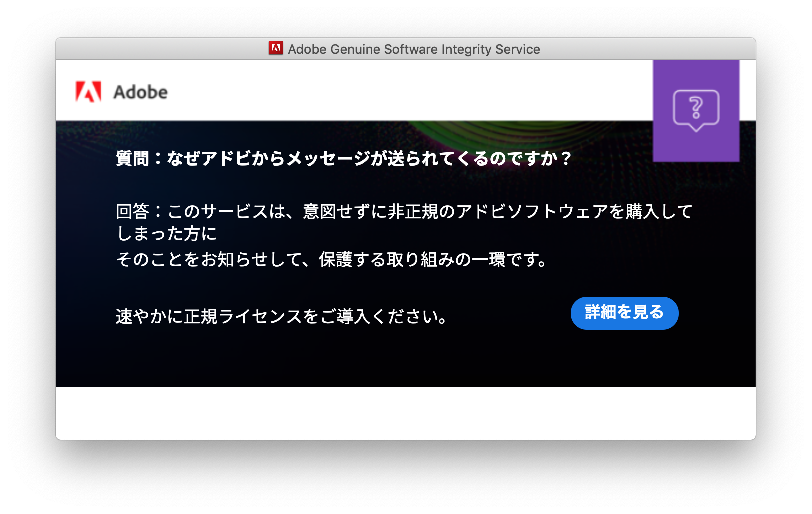Click the line そのことをお知らせして、保護する取り組みの一環です。
The height and width of the screenshot is (514, 812).
click(x=332, y=259)
